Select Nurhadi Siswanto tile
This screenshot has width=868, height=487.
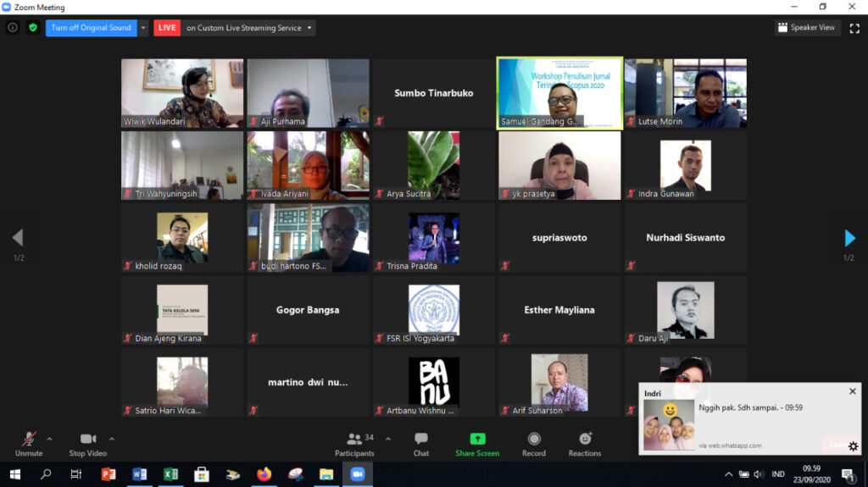(x=685, y=237)
